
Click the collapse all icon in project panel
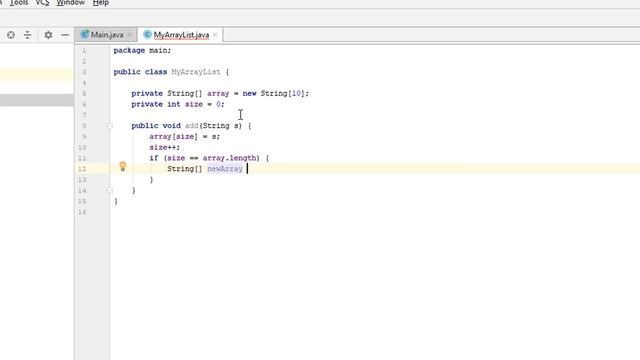click(27, 35)
